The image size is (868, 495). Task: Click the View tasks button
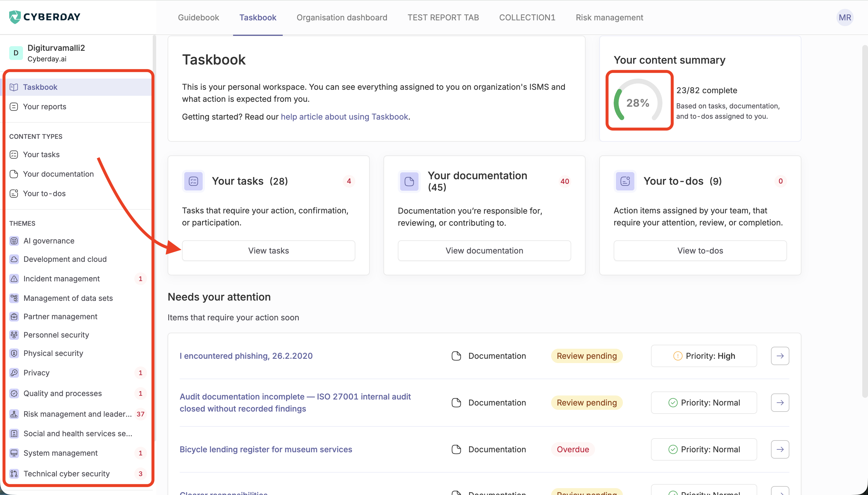click(268, 251)
